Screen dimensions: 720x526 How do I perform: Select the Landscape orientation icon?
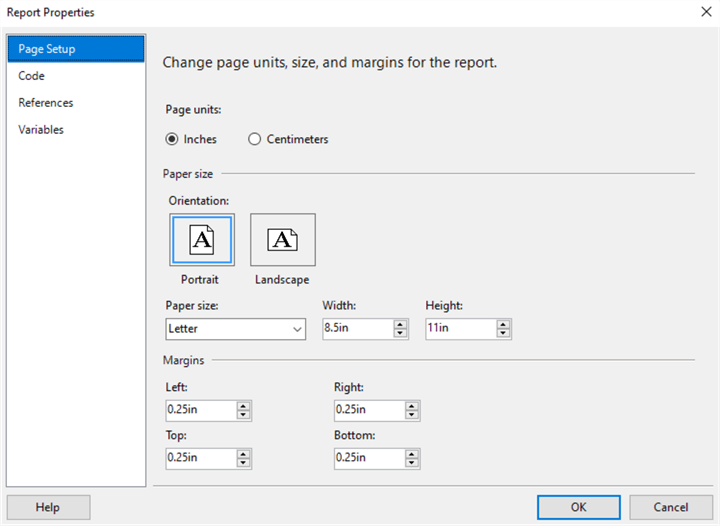click(282, 240)
